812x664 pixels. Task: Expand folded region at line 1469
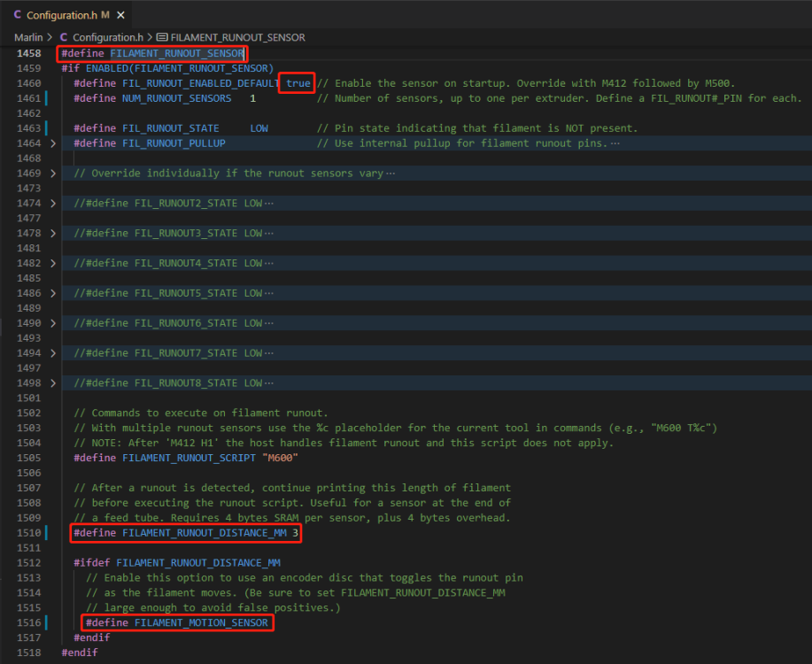coord(53,173)
